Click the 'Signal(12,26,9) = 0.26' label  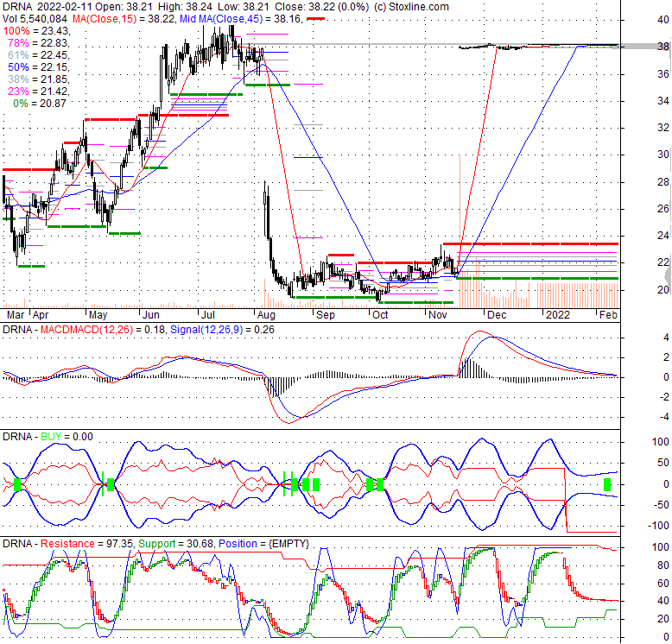pos(222,330)
